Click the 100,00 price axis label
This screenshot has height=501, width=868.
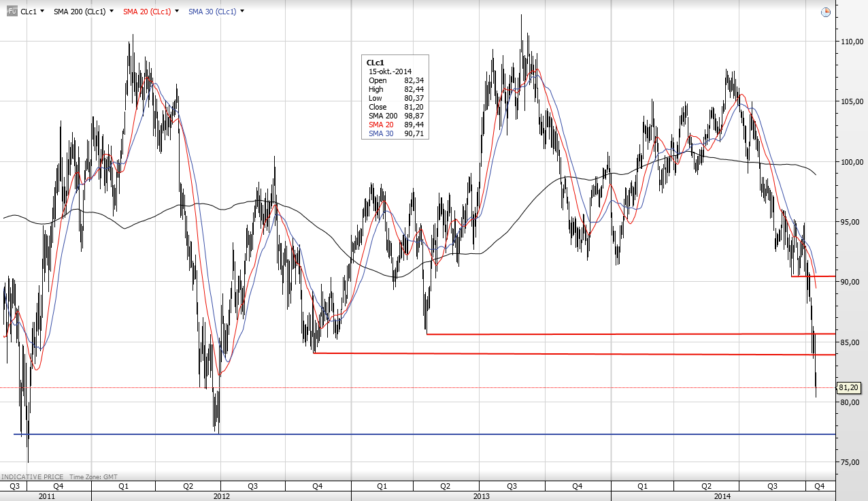coord(852,162)
